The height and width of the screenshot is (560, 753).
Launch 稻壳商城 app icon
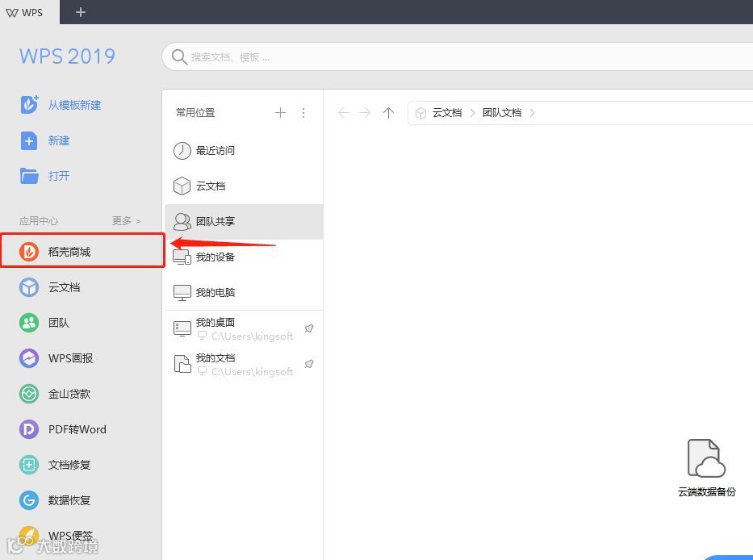29,251
